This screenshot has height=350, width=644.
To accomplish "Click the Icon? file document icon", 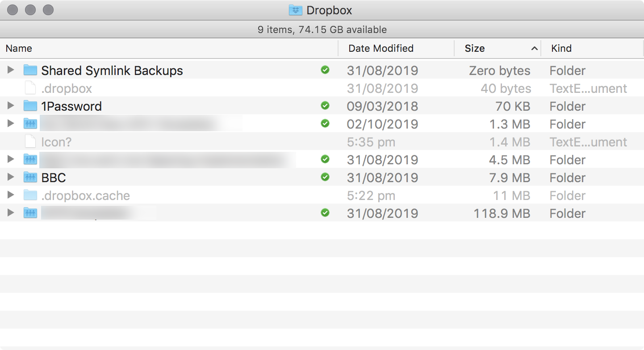I will pyautogui.click(x=30, y=142).
